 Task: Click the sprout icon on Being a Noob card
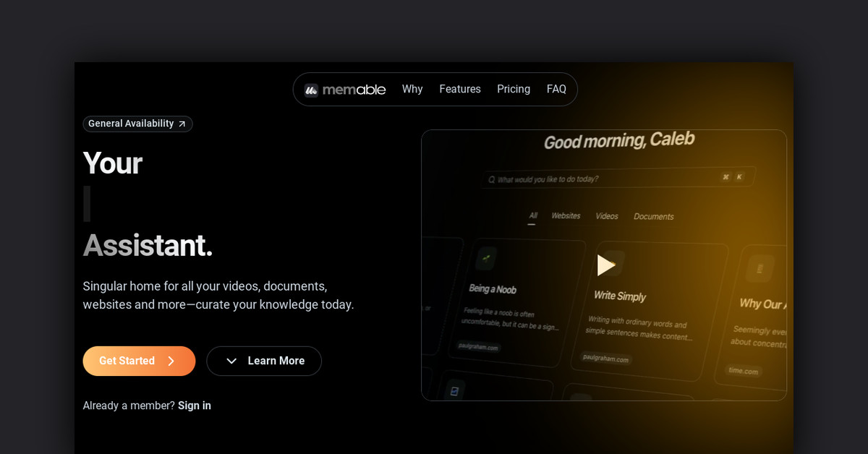point(486,258)
